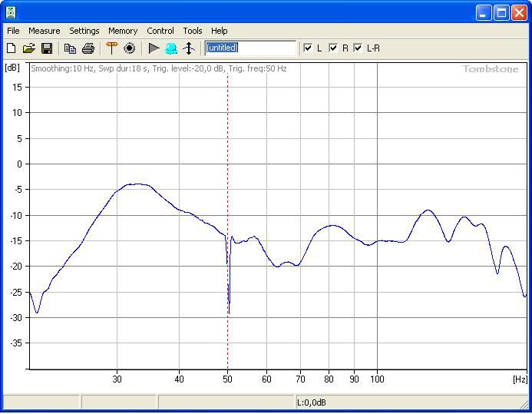The height and width of the screenshot is (414, 532).
Task: Create a new measurement file
Action: tap(11, 48)
